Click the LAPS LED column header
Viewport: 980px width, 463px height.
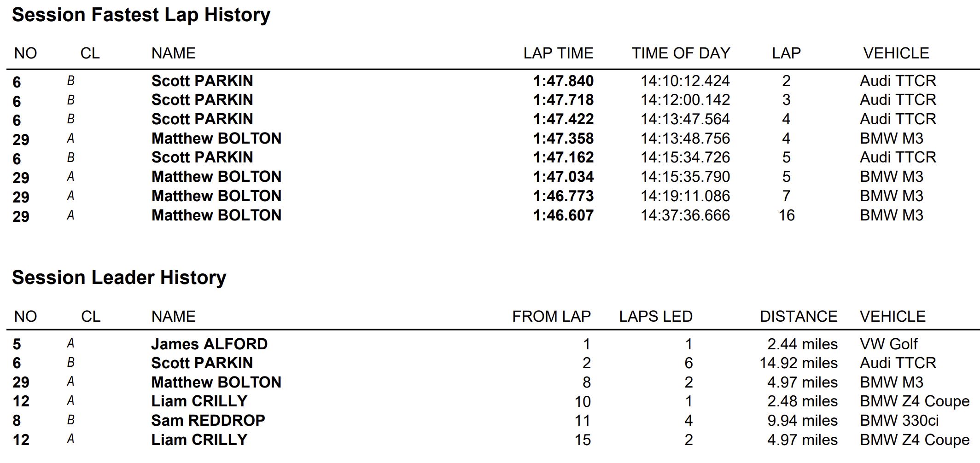[656, 317]
